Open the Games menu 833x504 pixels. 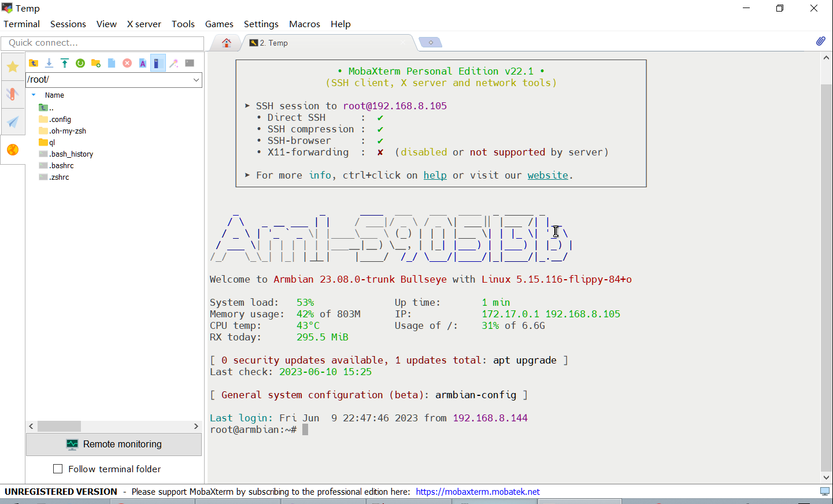(x=219, y=24)
